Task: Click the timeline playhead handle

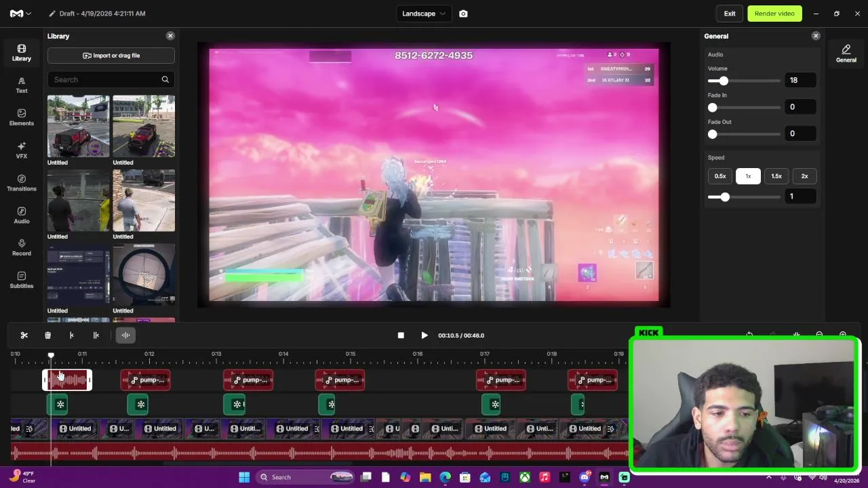Action: pos(51,355)
